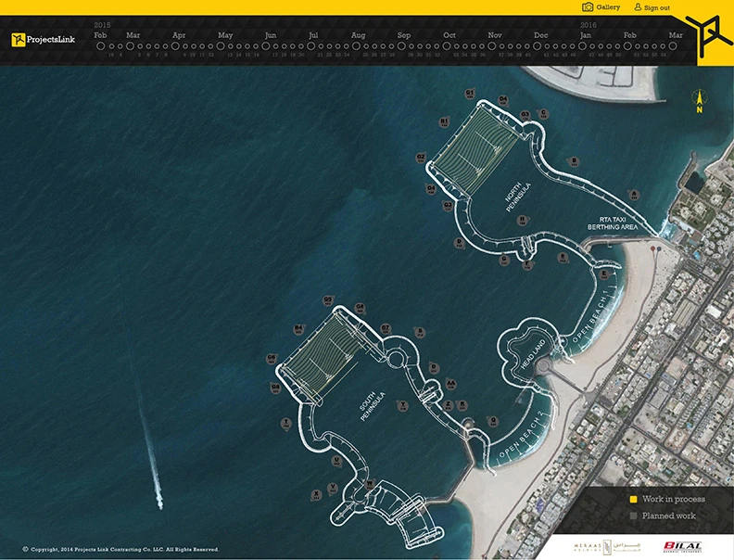This screenshot has height=560, width=734.
Task: Select the A marker near RTA Taxi area
Action: click(x=634, y=195)
